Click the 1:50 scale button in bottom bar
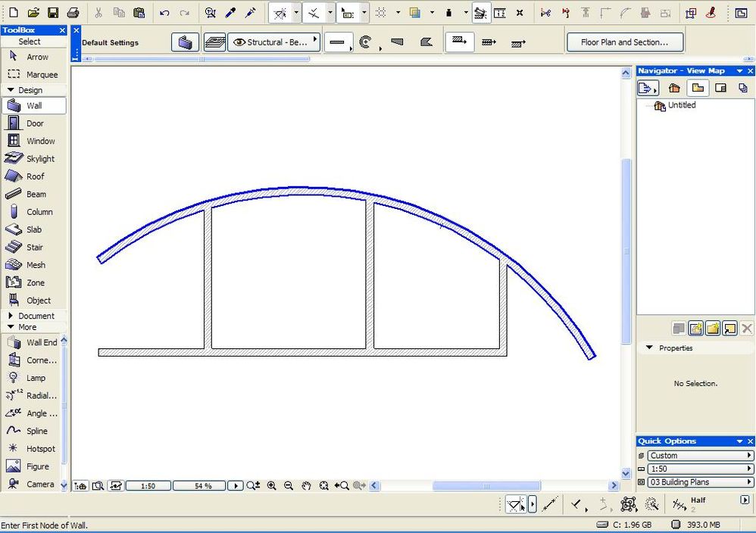The width and height of the screenshot is (756, 533). coord(148,486)
